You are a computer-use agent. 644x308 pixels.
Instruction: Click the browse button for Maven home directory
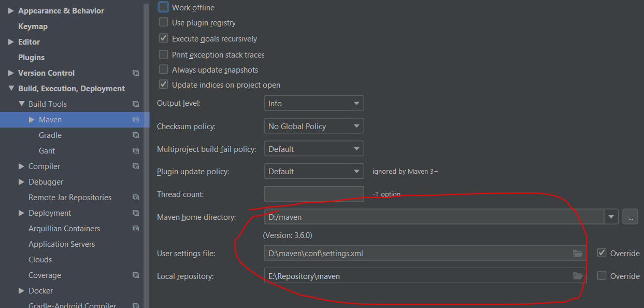coord(630,217)
